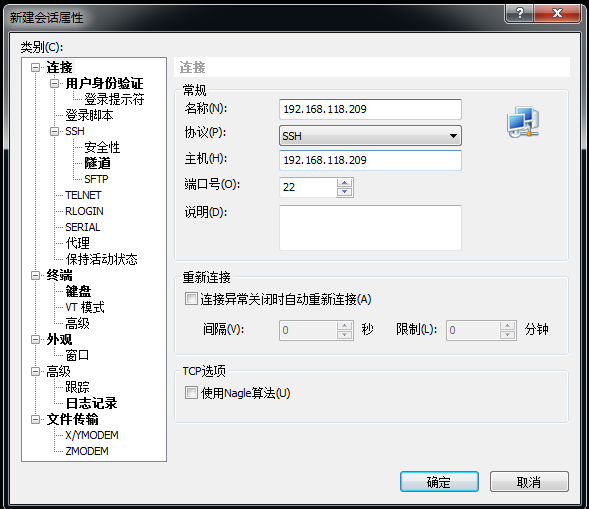Viewport: 589px width, 509px height.
Task: Select 文件传输 tree item
Action: 72,419
